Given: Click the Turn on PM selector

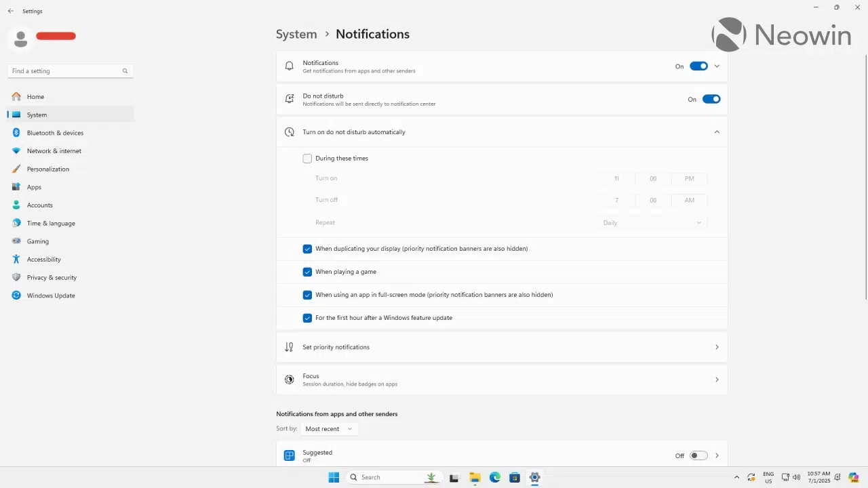Looking at the screenshot, I should (689, 179).
